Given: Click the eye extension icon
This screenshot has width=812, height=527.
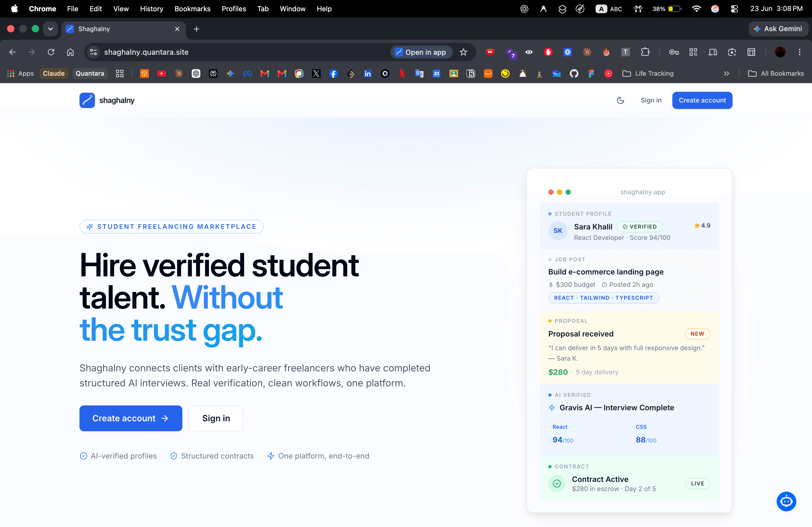Looking at the screenshot, I should (x=529, y=52).
